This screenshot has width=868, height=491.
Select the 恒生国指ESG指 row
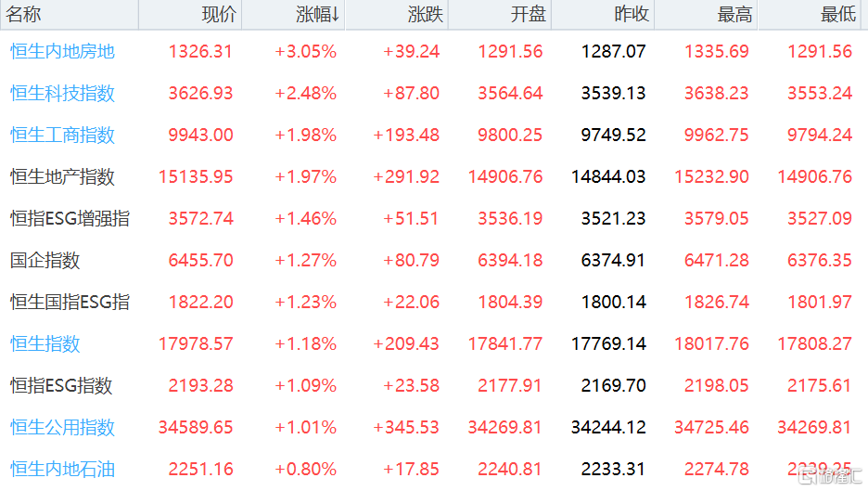pyautogui.click(x=70, y=302)
